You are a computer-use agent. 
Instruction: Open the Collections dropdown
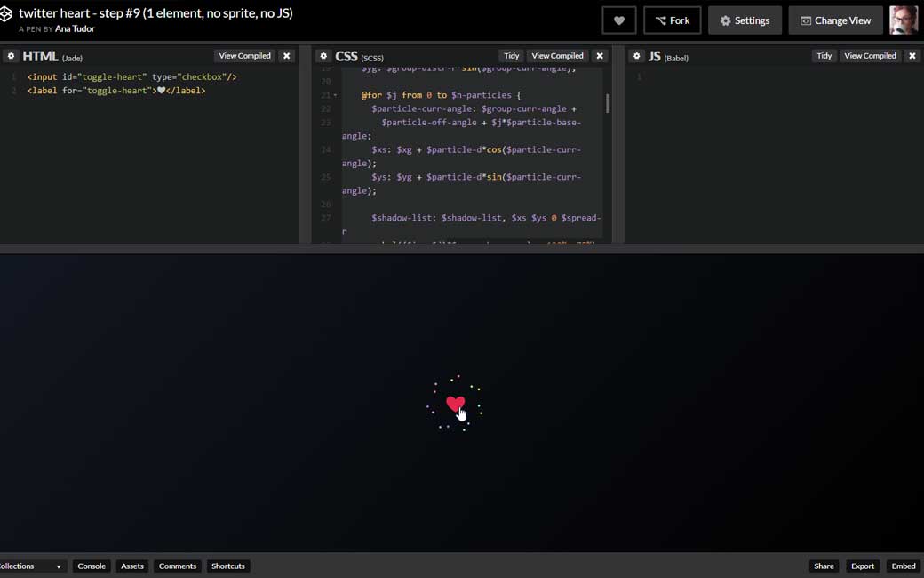tap(32, 566)
